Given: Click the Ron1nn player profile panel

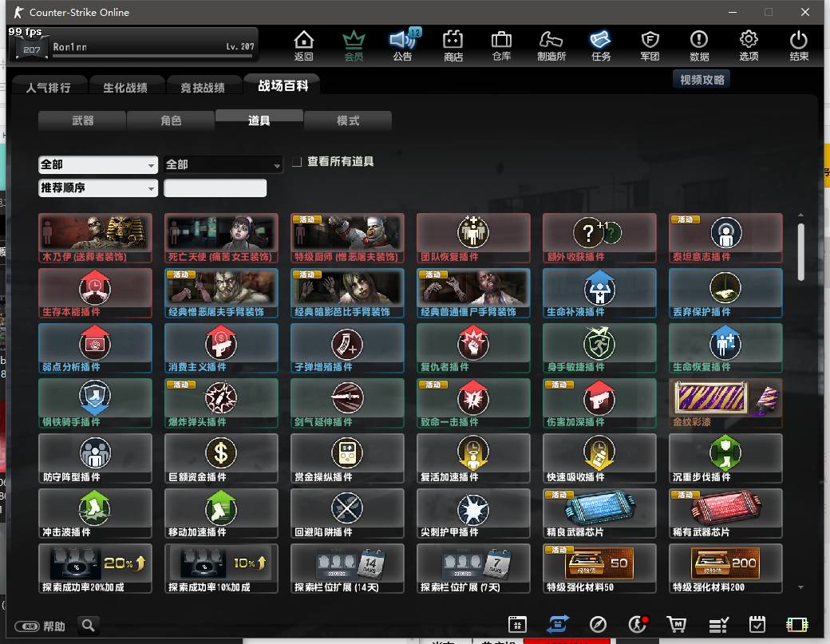Looking at the screenshot, I should tap(133, 45).
